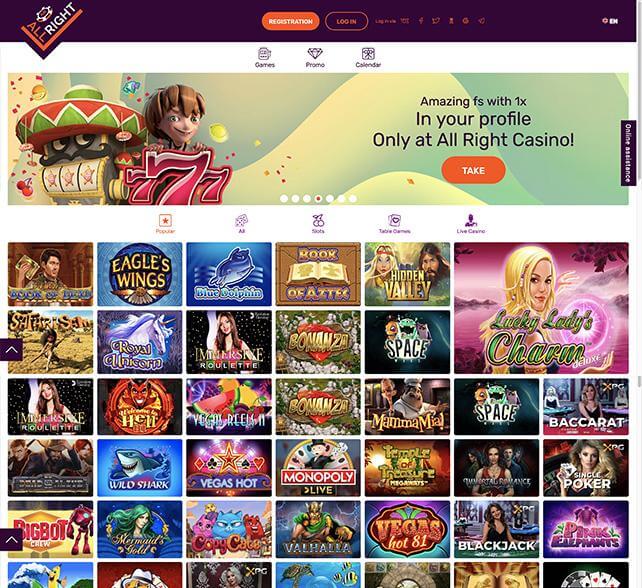This screenshot has width=642, height=588.
Task: Open the EN language dropdown
Action: tap(610, 21)
